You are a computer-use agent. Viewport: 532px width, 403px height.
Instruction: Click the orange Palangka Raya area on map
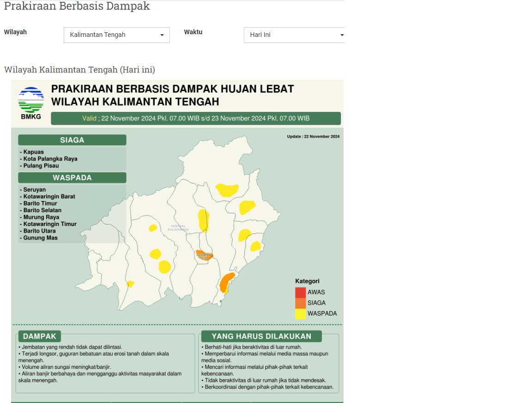(204, 255)
